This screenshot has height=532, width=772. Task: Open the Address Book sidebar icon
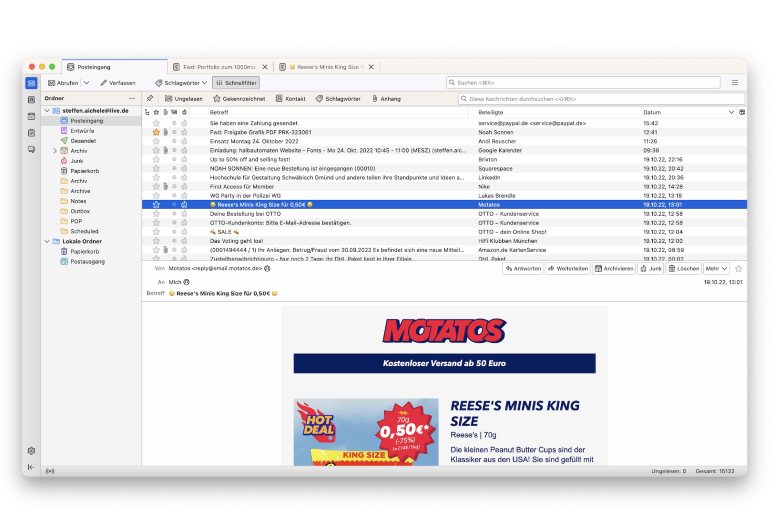(31, 100)
